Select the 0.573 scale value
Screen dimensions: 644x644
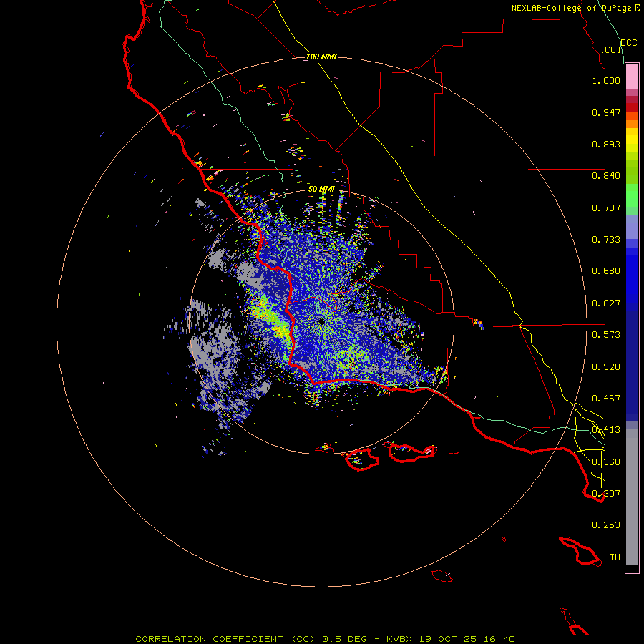click(x=606, y=335)
